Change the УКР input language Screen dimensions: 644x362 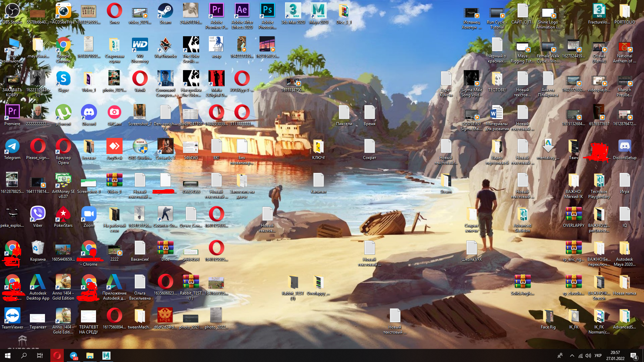[598, 356]
